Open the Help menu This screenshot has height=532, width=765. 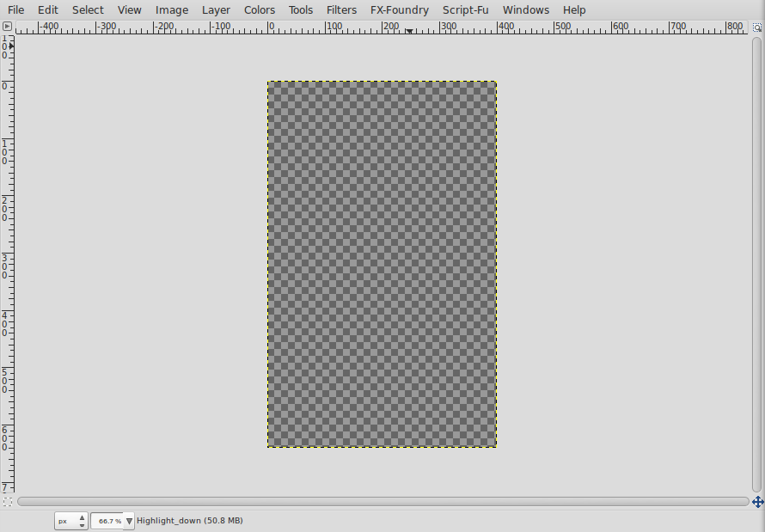point(574,9)
